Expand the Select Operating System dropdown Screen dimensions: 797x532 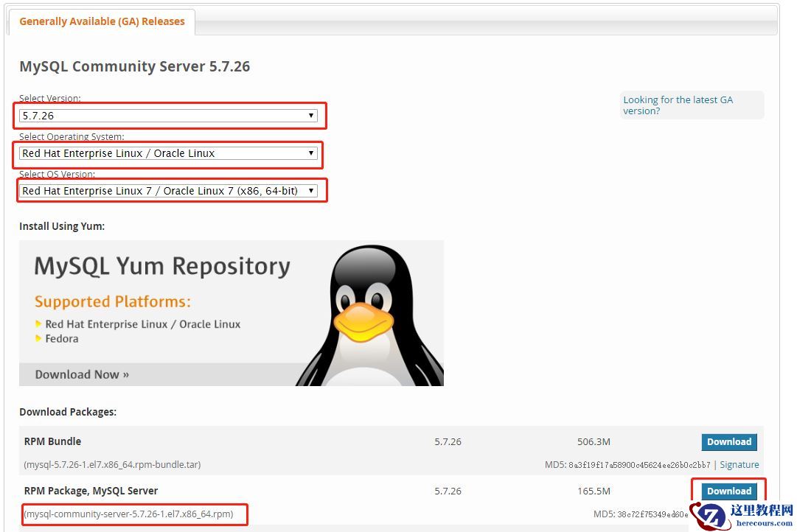168,153
